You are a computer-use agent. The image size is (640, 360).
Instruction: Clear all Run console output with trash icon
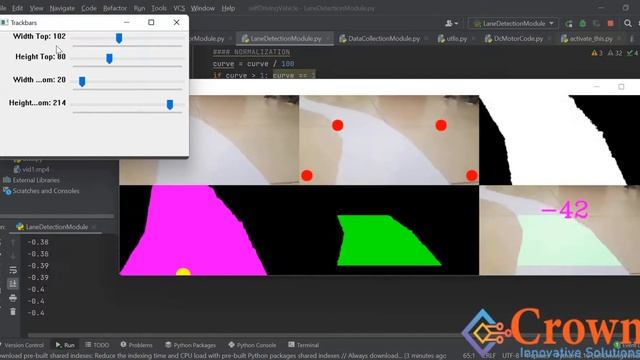(13, 312)
